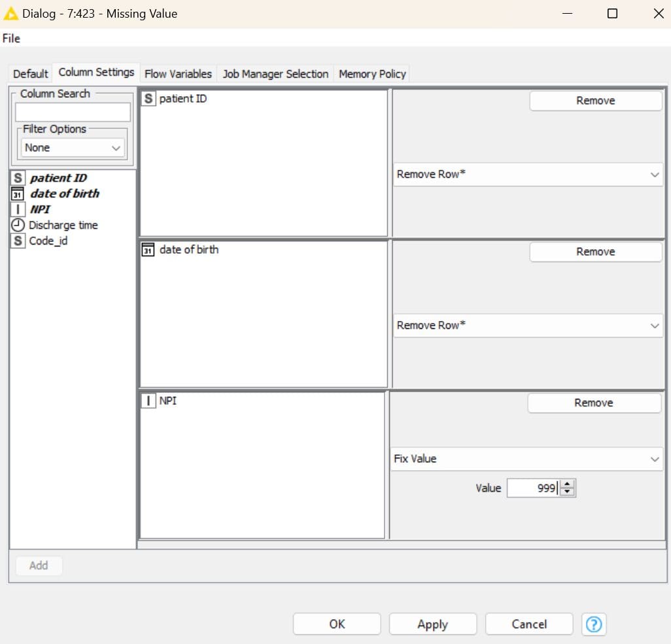Click the Column Search text field
Screen dimensions: 671x644
[73, 112]
